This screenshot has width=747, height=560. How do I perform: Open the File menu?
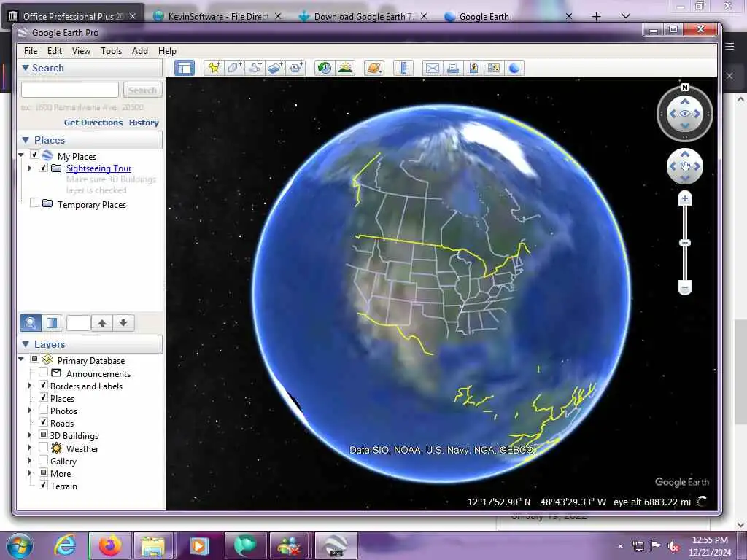click(31, 51)
